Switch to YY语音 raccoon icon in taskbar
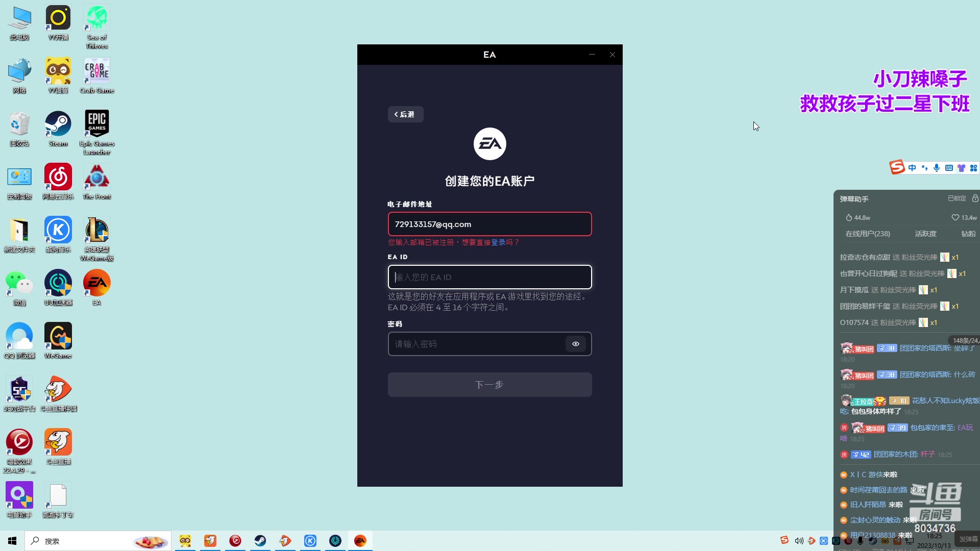The image size is (980, 551). 185,541
